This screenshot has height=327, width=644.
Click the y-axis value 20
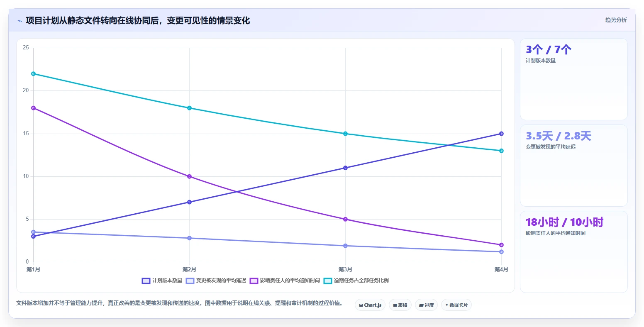[26, 90]
